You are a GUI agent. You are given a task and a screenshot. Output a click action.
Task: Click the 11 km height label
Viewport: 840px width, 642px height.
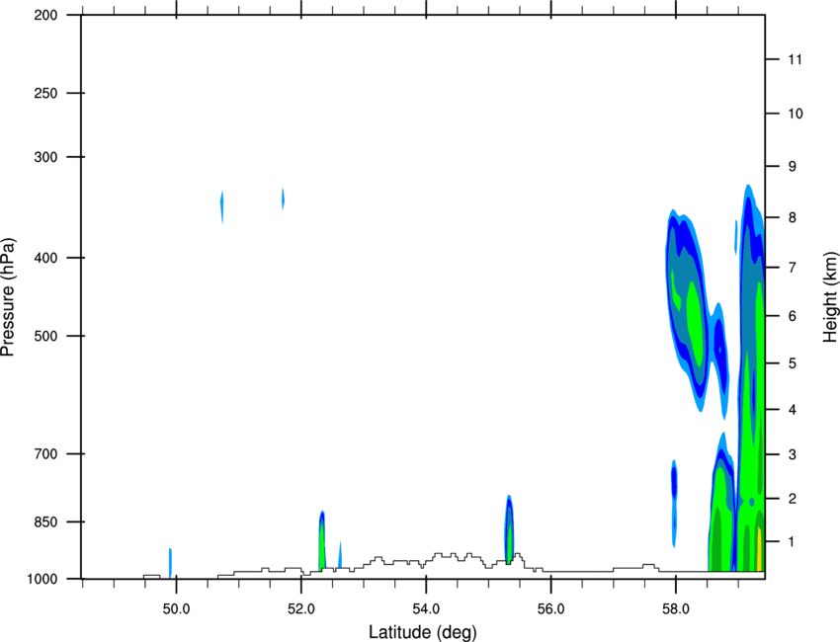(795, 59)
